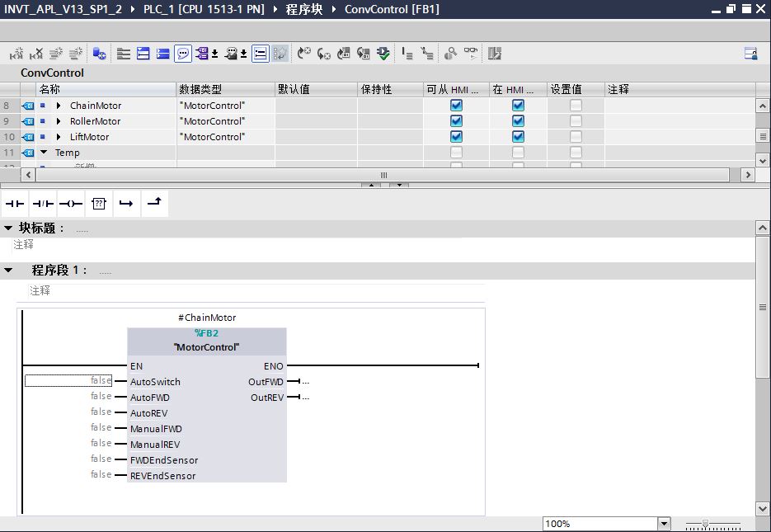Insert a normally closed contact

(43, 204)
